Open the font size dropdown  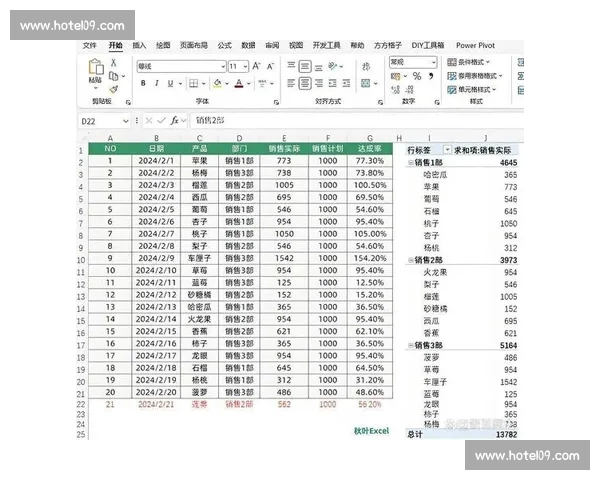point(245,67)
